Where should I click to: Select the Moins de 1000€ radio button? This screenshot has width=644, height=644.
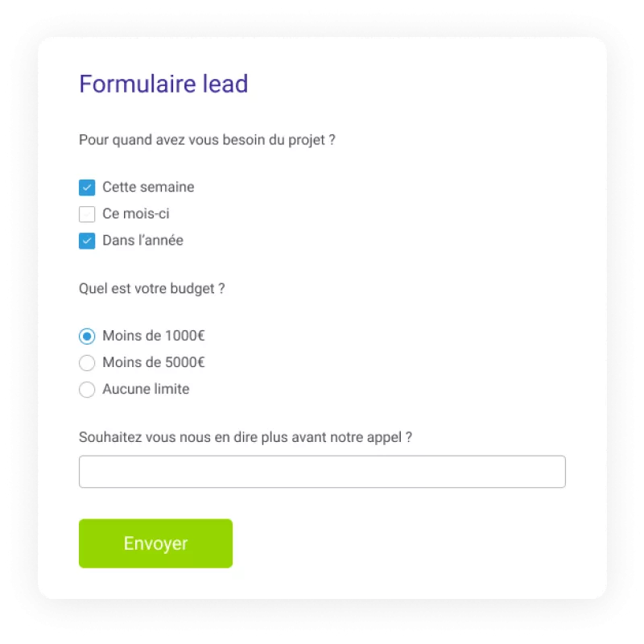point(87,336)
